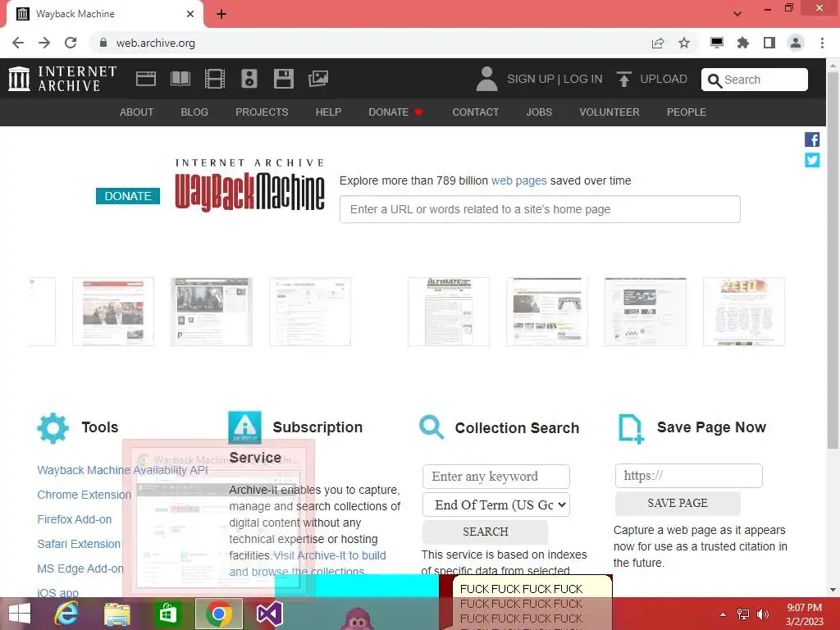
Task: Show hidden system tray icons
Action: tap(724, 614)
